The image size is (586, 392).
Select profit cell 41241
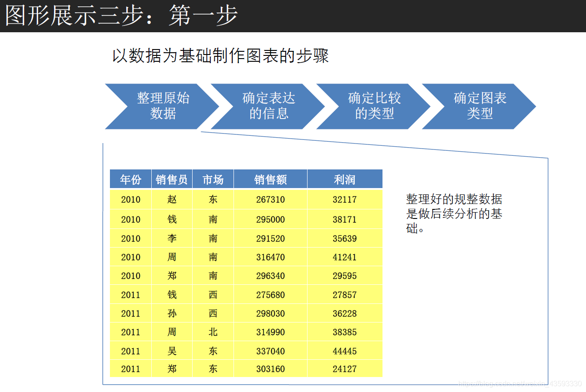click(x=345, y=257)
